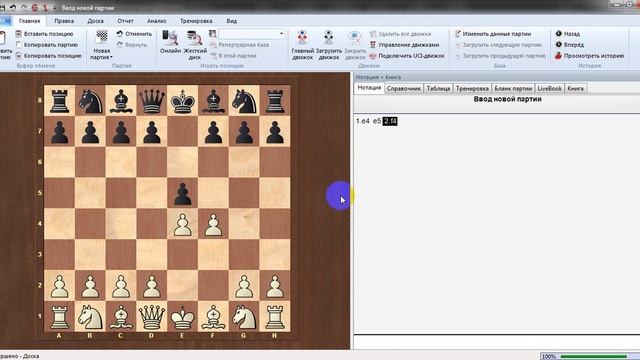Screen dimensions: 640x360
Task: Click the Назад arrow icon
Action: [558, 33]
